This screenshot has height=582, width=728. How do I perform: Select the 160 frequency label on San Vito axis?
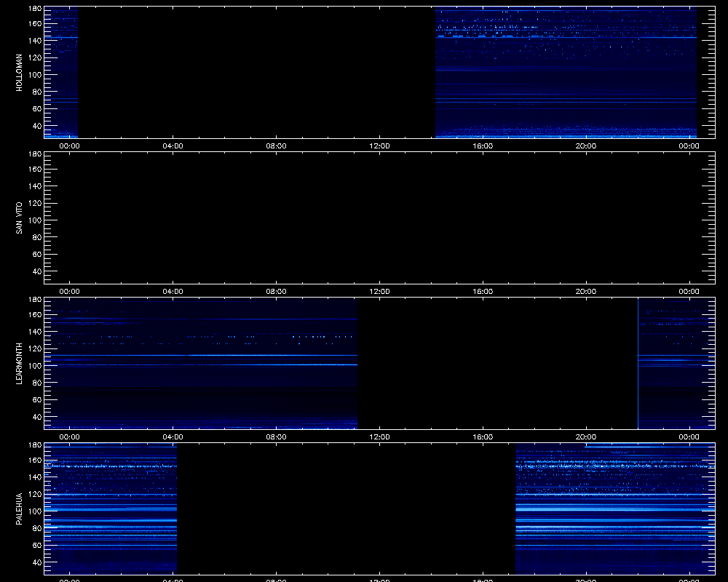click(35, 169)
